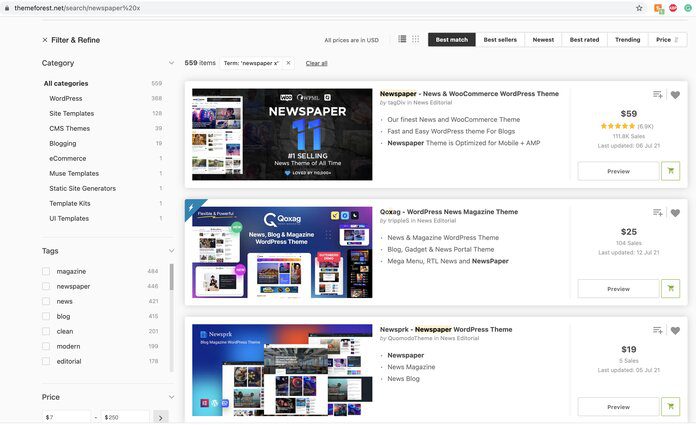
Task: Sort results by Price
Action: click(x=668, y=40)
